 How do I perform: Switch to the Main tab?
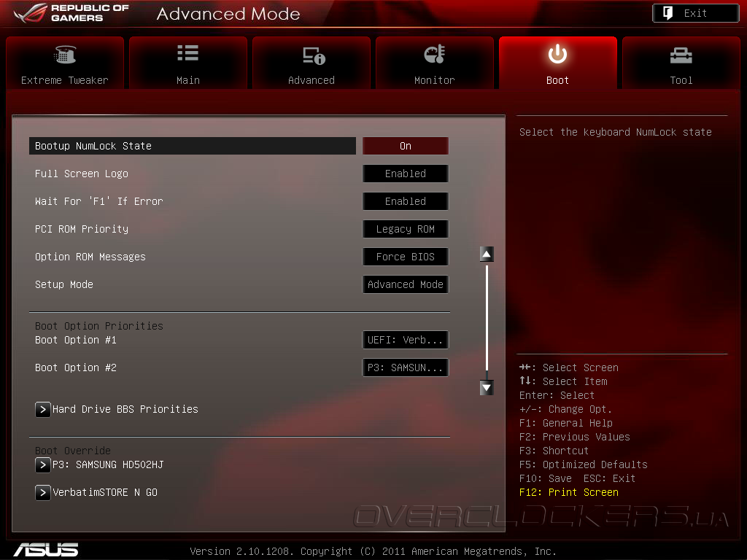[188, 63]
